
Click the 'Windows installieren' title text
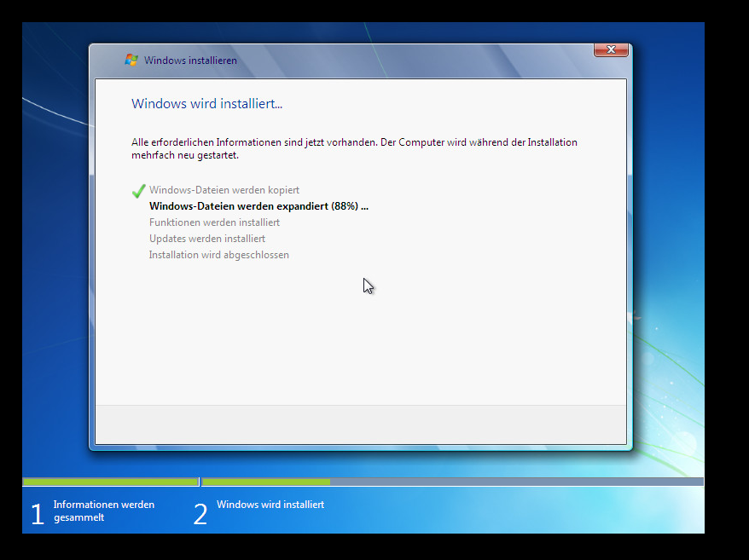(x=190, y=61)
